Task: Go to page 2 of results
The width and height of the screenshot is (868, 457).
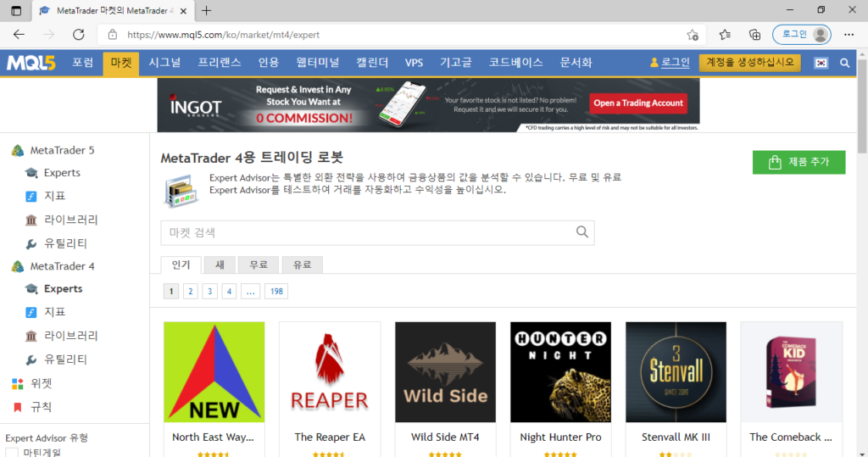Action: pyautogui.click(x=191, y=292)
